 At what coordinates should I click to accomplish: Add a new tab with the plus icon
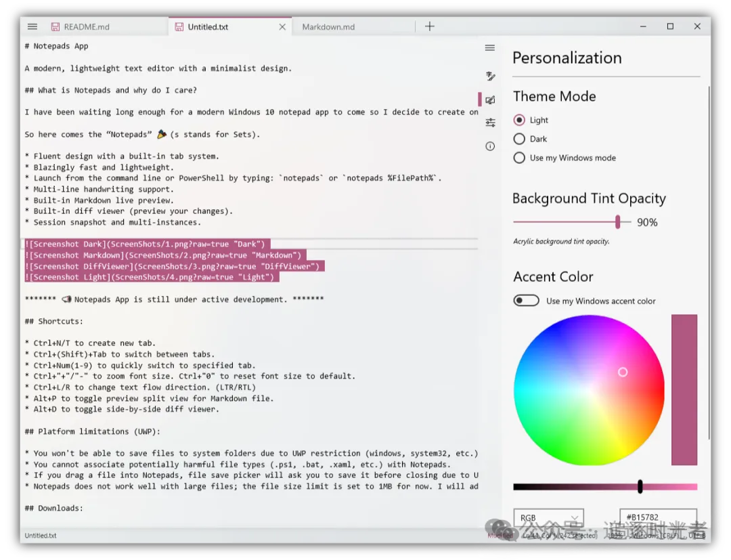(429, 26)
